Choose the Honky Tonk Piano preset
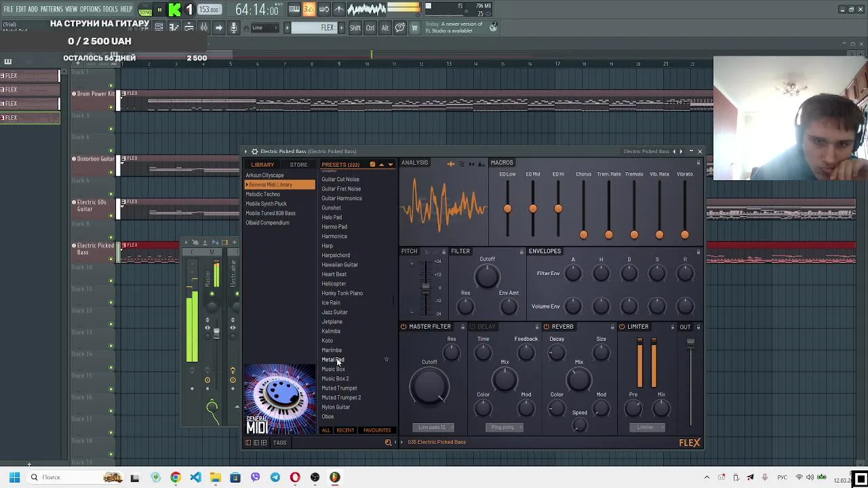 342,293
